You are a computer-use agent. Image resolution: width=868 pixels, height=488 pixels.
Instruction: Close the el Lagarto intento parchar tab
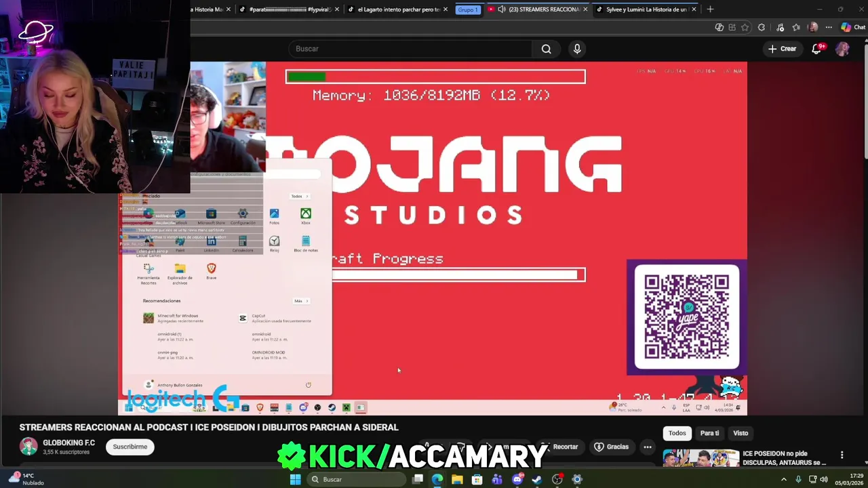point(446,9)
